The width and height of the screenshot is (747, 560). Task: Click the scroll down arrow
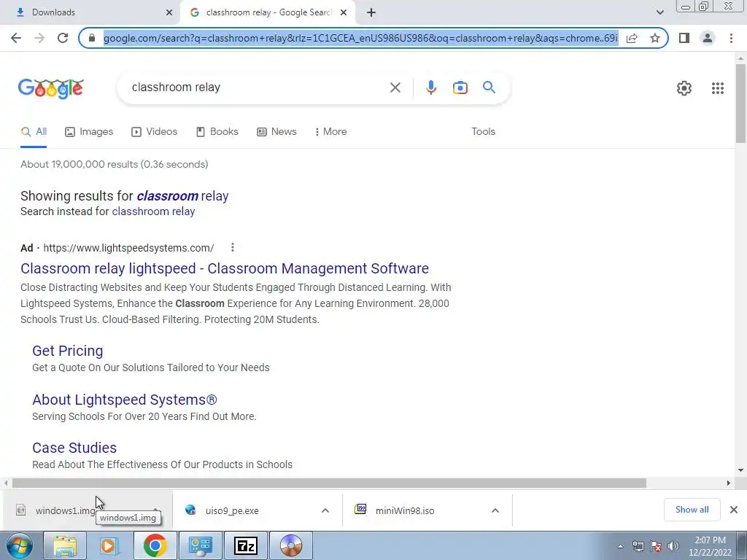[740, 470]
